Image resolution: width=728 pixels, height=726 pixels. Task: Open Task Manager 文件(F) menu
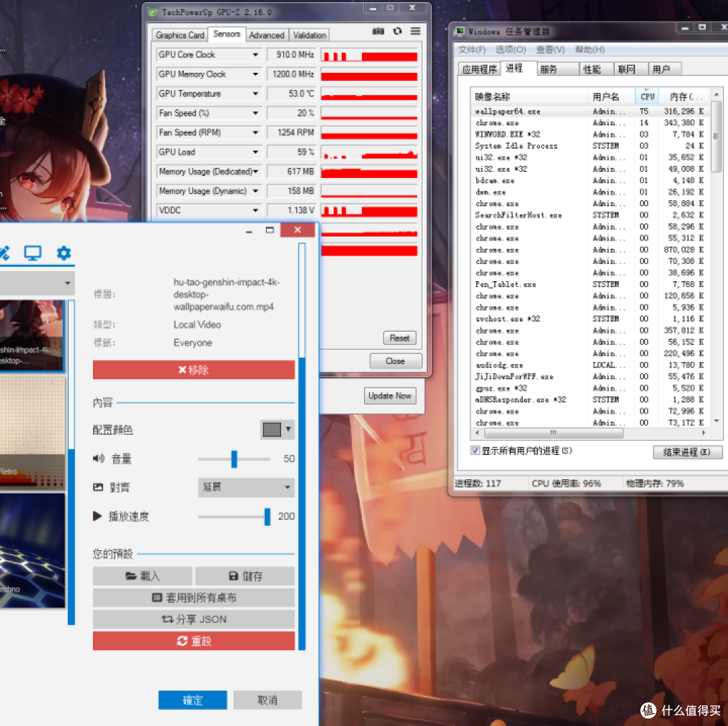click(x=472, y=50)
